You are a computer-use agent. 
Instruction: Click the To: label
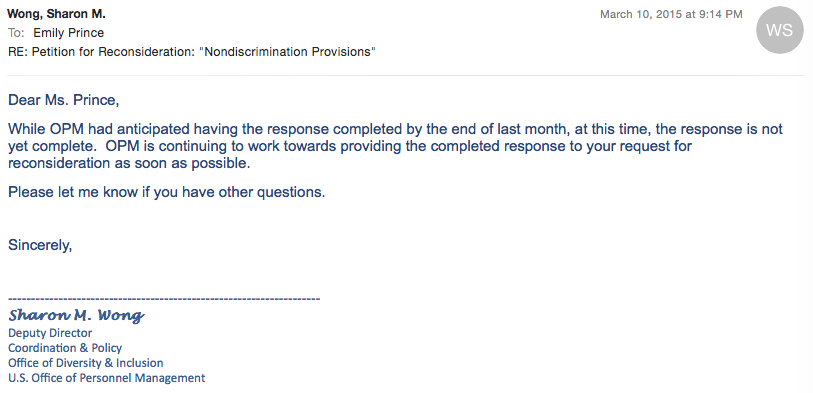[x=16, y=33]
